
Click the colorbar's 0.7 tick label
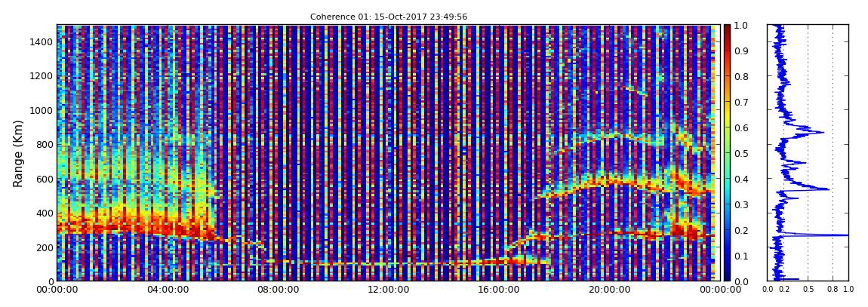740,103
